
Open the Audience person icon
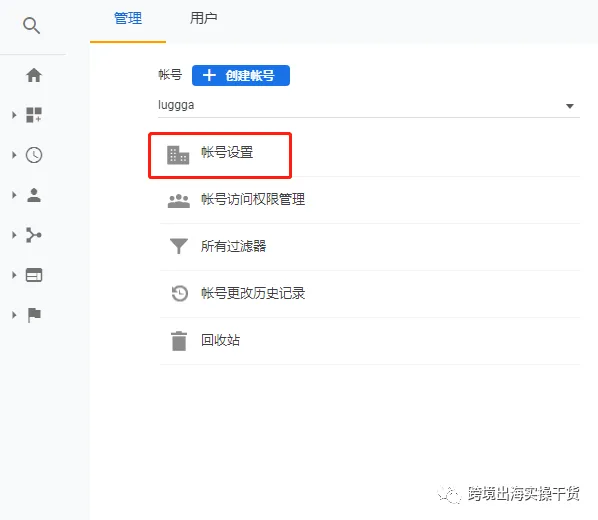34,195
